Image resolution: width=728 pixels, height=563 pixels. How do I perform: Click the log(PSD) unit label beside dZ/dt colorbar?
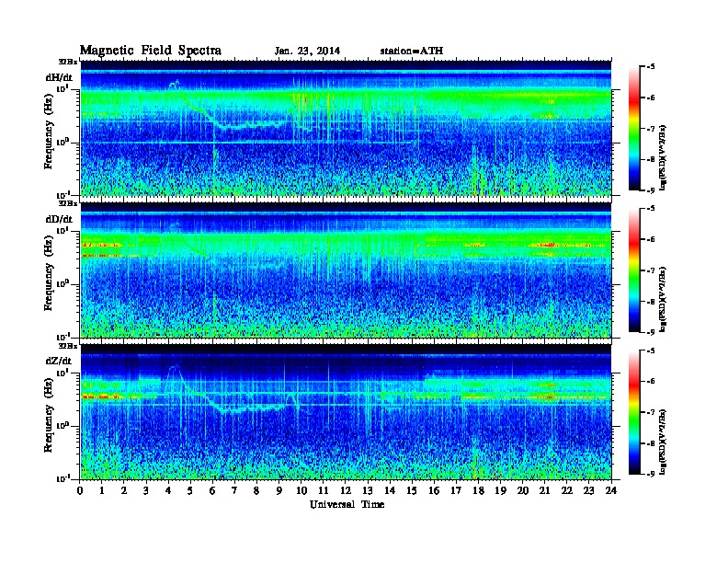pyautogui.click(x=663, y=442)
